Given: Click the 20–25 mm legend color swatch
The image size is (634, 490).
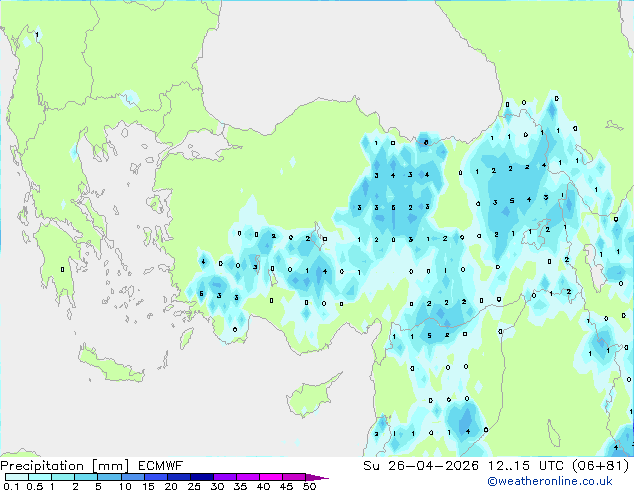Looking at the screenshot, I should pyautogui.click(x=178, y=477).
